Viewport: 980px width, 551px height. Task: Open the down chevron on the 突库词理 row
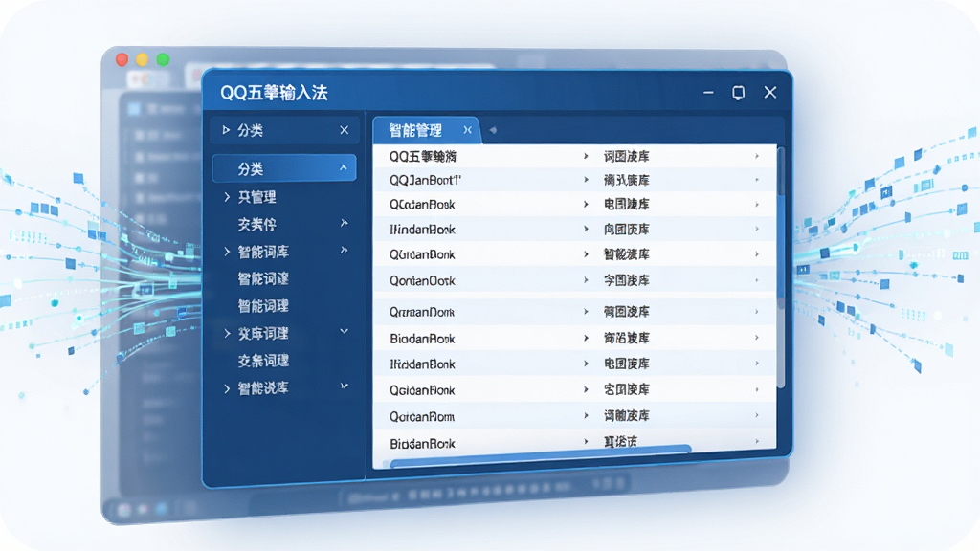[344, 331]
